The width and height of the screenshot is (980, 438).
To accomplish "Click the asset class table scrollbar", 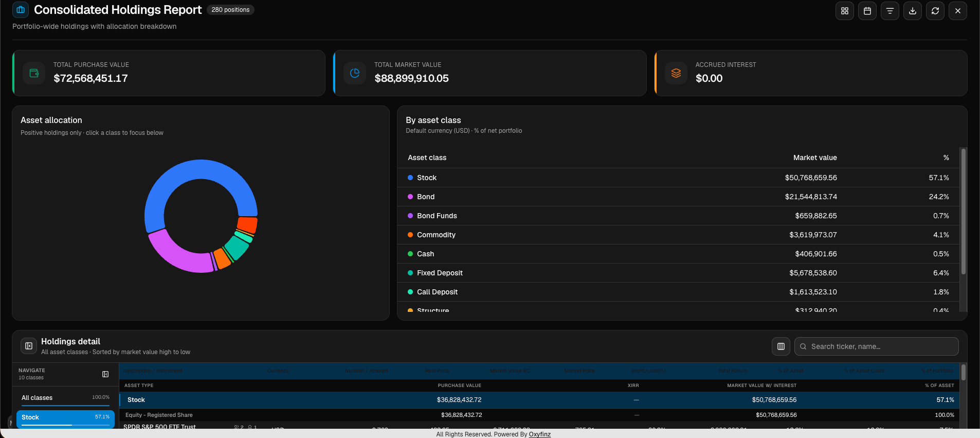I will click(964, 211).
